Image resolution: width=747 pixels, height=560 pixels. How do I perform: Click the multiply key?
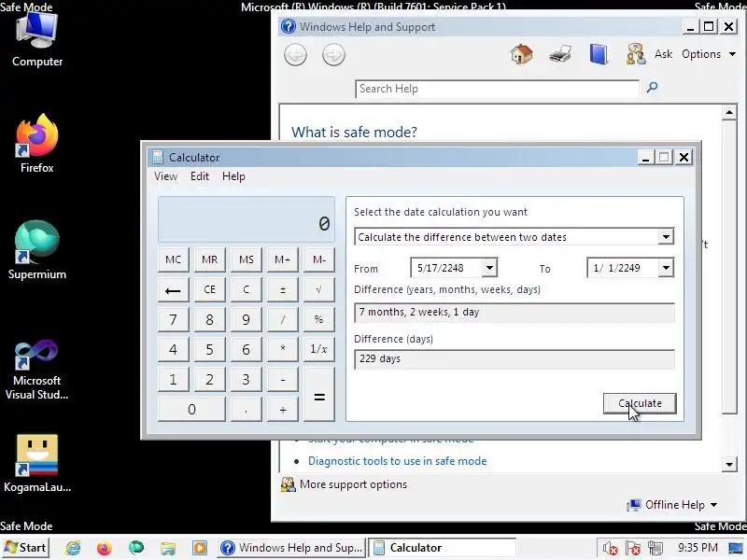(283, 349)
